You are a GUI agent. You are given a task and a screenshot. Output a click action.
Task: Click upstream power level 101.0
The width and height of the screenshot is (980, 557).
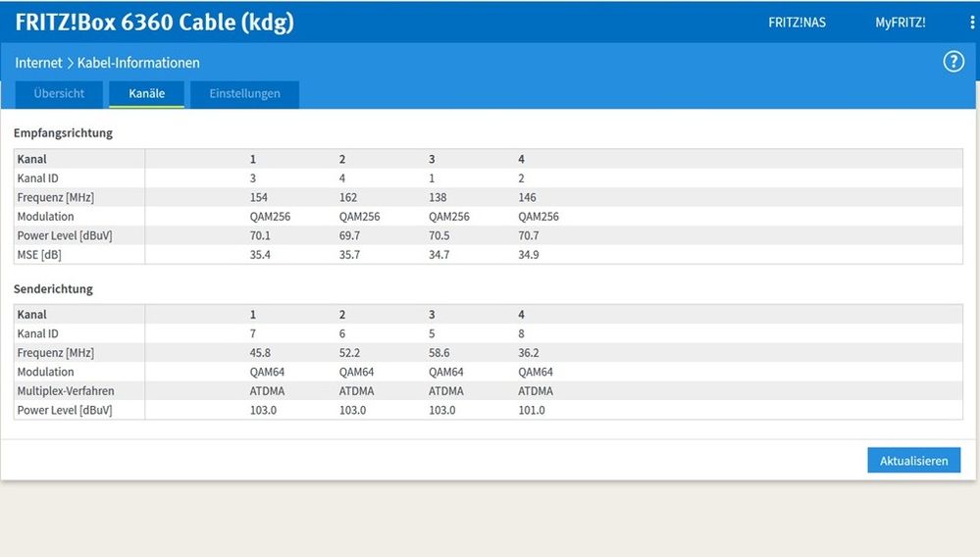point(532,410)
